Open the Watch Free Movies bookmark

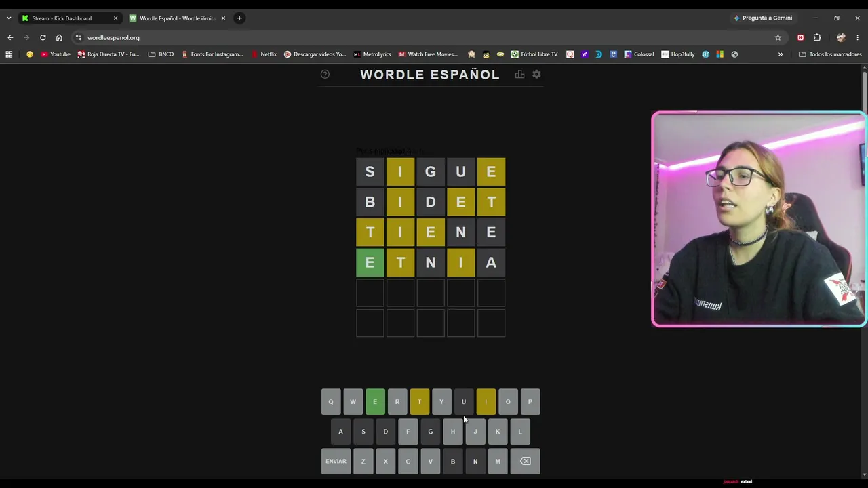click(428, 54)
